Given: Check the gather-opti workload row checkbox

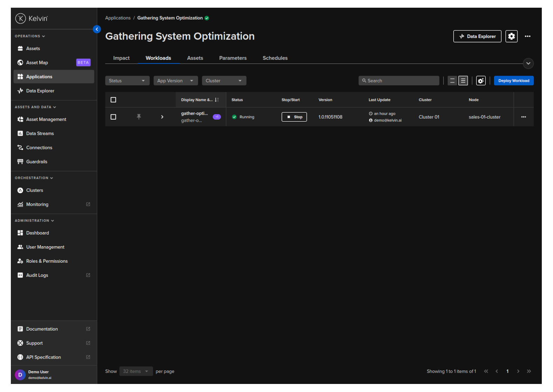Looking at the screenshot, I should (113, 117).
